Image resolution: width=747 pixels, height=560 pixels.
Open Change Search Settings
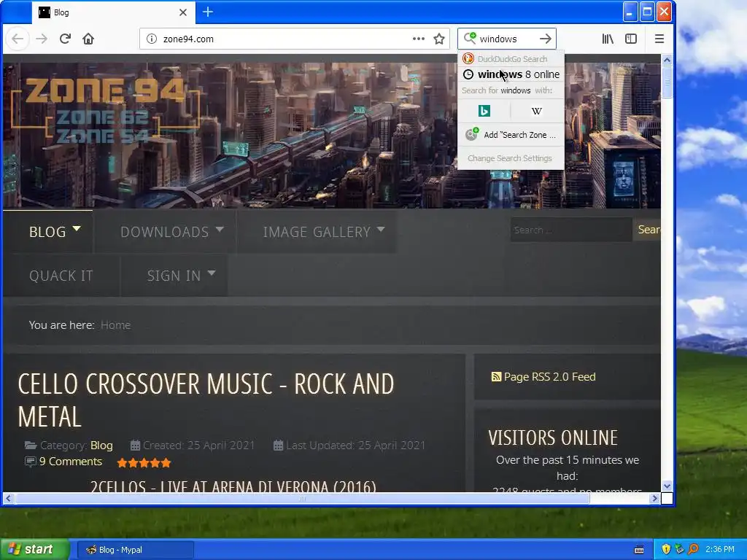(510, 158)
